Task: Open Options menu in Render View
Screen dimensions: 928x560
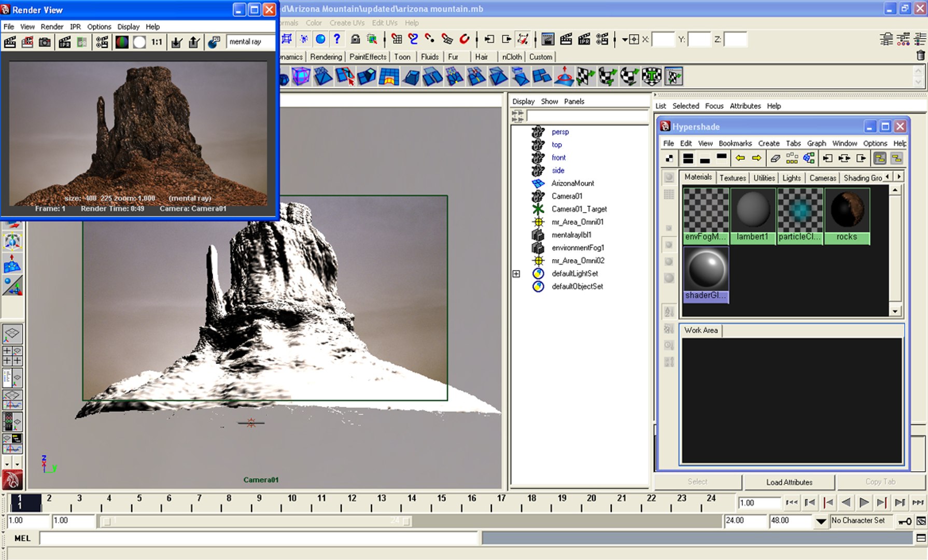Action: [x=99, y=26]
